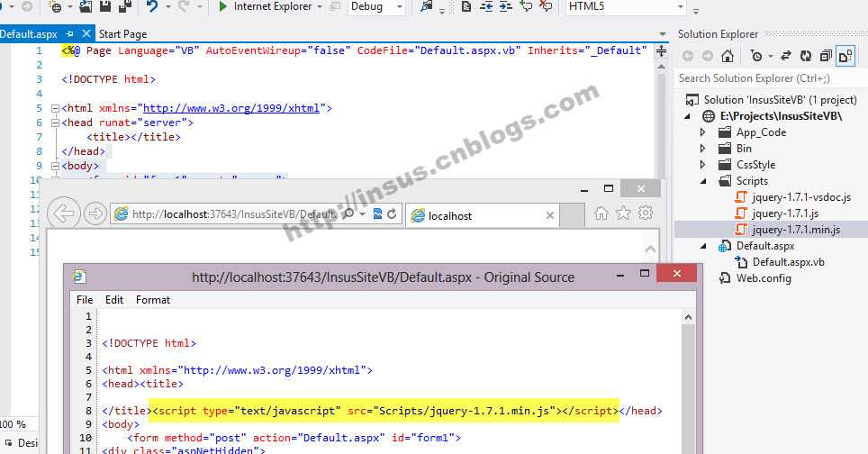Screen dimensions: 868x454
Task: Click the Home icon in Solution Explorer
Action: point(728,56)
